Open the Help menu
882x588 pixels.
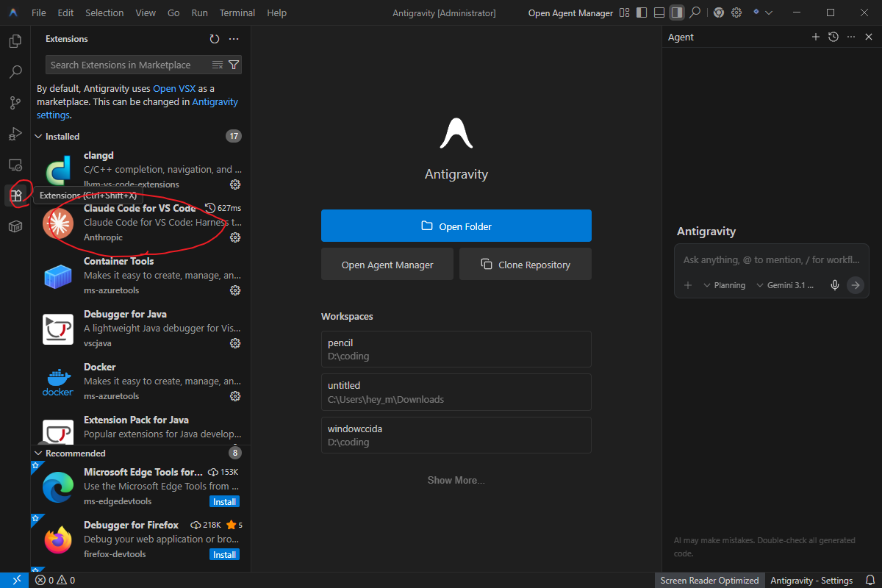point(277,13)
